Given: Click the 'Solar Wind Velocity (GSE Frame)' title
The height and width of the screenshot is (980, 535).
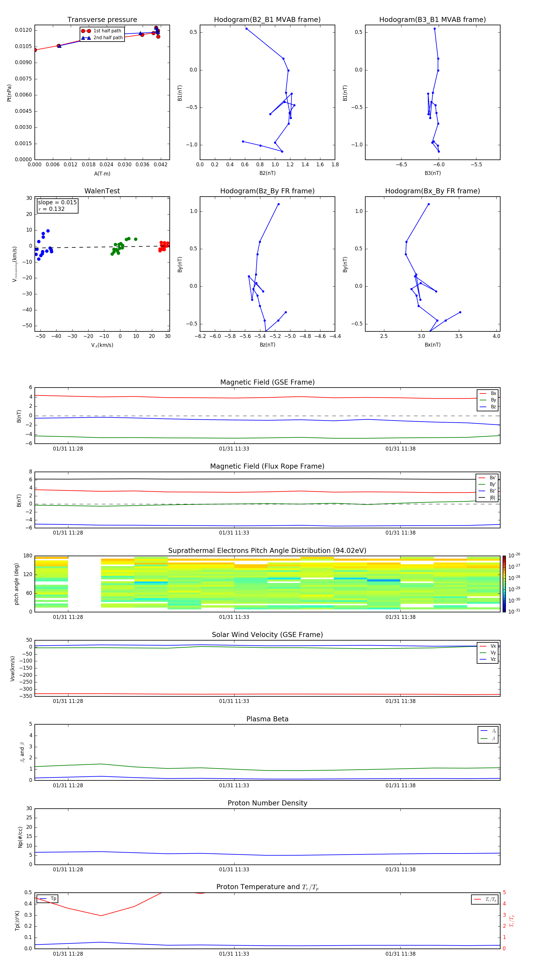Looking at the screenshot, I should (267, 635).
